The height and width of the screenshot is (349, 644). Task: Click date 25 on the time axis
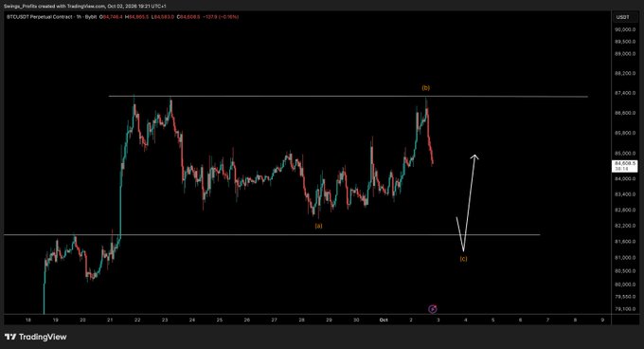tap(220, 320)
